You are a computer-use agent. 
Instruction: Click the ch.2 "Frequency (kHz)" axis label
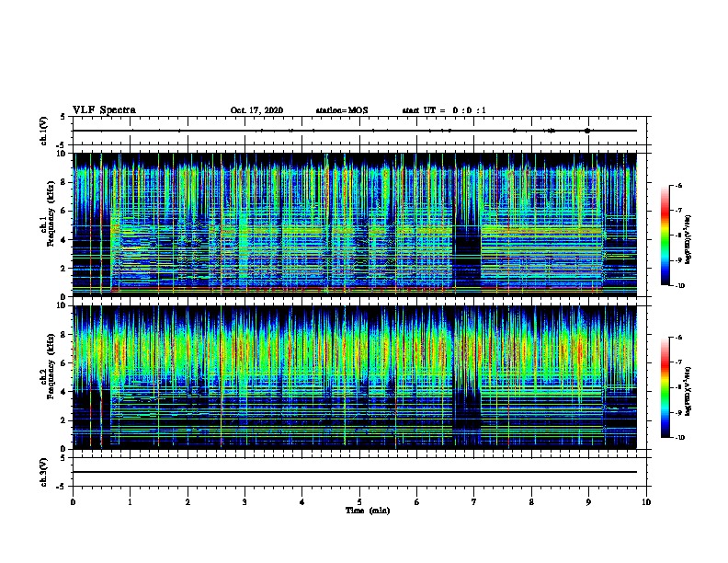[51, 366]
